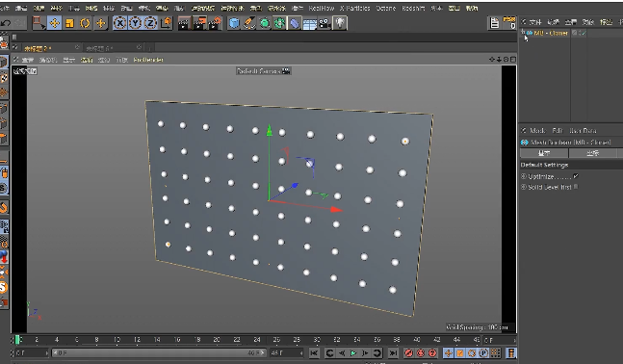Toggle the Optimize checkbox
Screen dimensions: 623x364
click(576, 176)
